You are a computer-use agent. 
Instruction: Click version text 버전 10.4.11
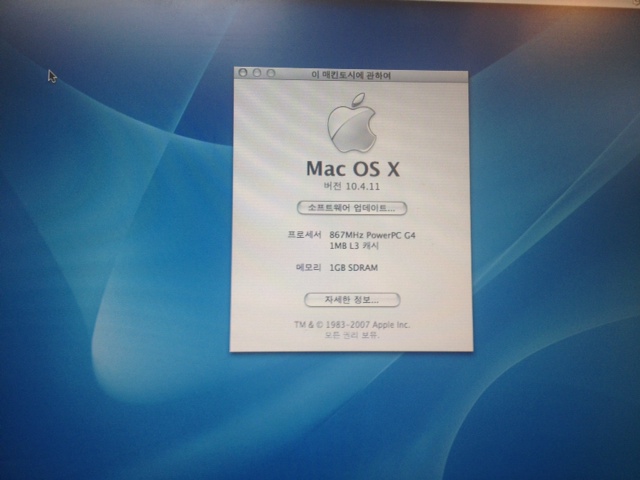click(351, 186)
